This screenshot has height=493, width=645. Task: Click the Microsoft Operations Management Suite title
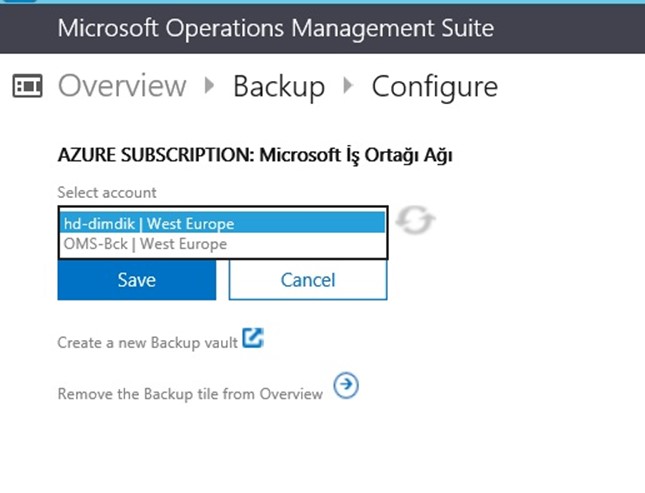pos(276,28)
